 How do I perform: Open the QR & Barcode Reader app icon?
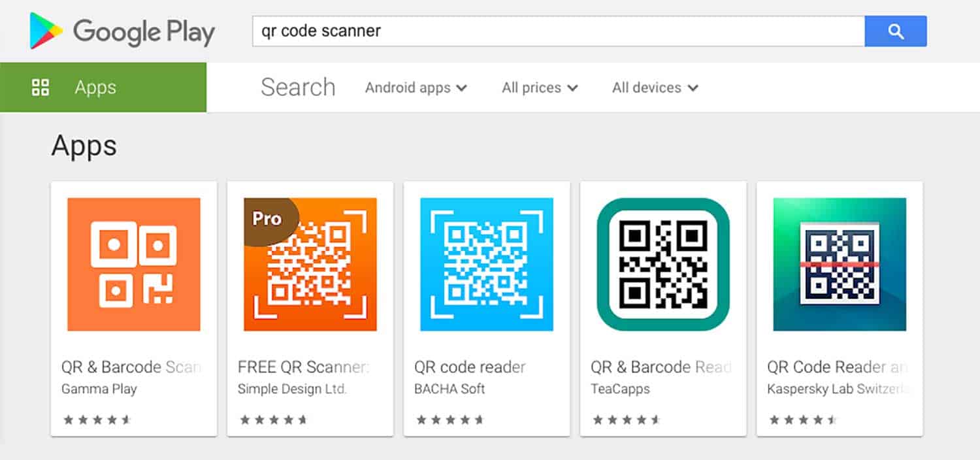(x=662, y=264)
